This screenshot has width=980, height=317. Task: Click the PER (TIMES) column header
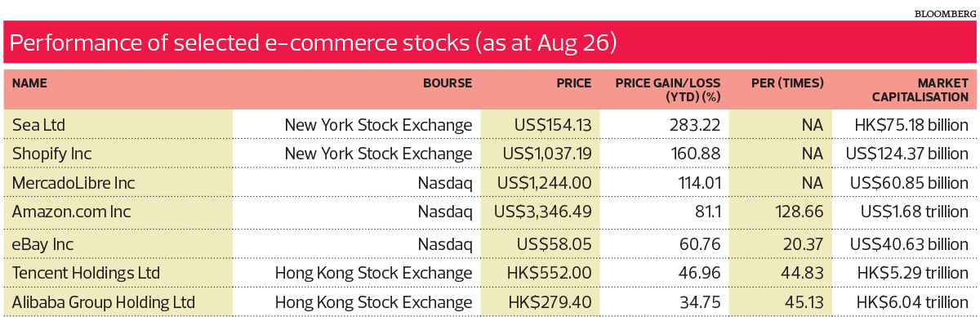pos(786,83)
